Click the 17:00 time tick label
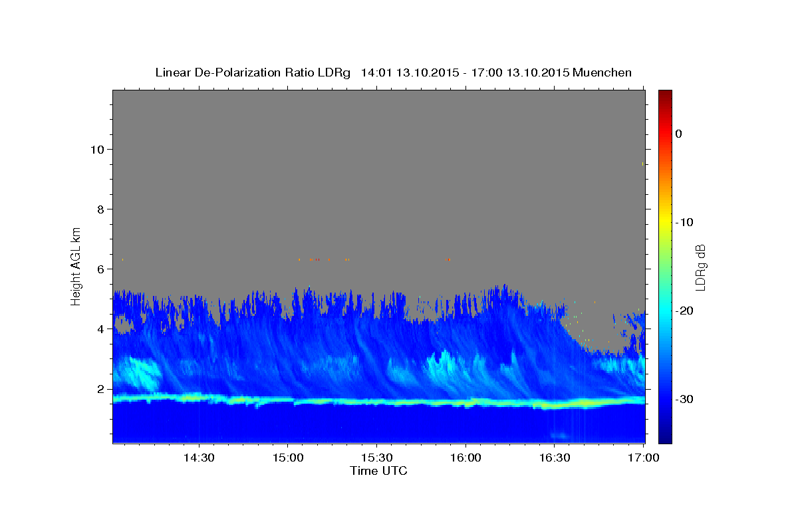The height and width of the screenshot is (532, 798). [644, 458]
